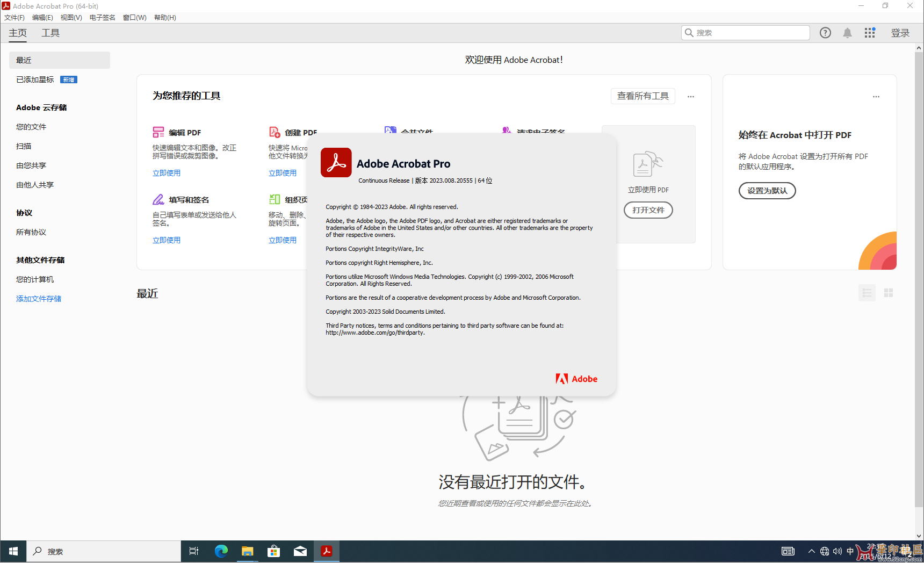The height and width of the screenshot is (563, 924).
Task: Select 您的计算机 in the sidebar
Action: pos(35,279)
